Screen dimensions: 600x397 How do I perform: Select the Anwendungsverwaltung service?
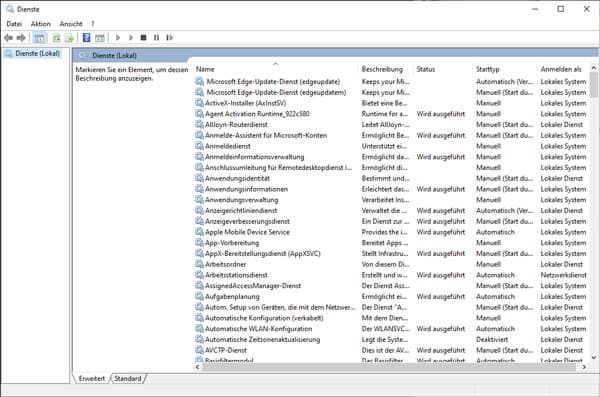click(x=391, y=199)
